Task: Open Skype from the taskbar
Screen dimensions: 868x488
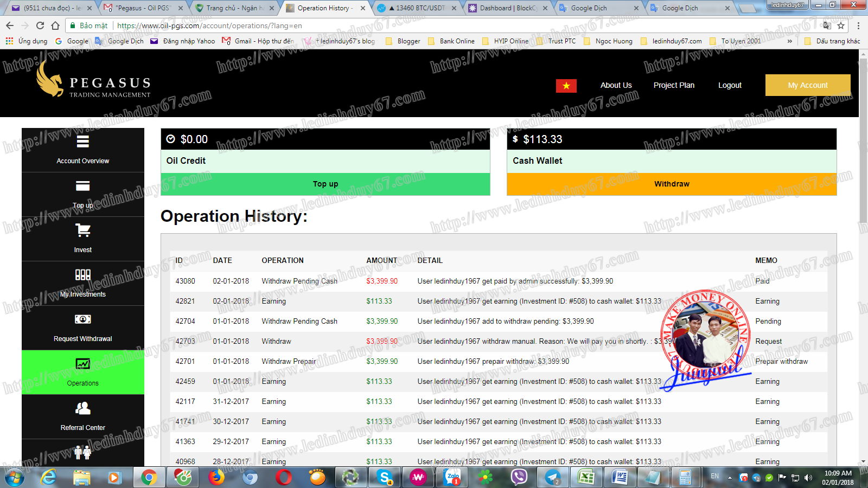Action: (x=385, y=477)
